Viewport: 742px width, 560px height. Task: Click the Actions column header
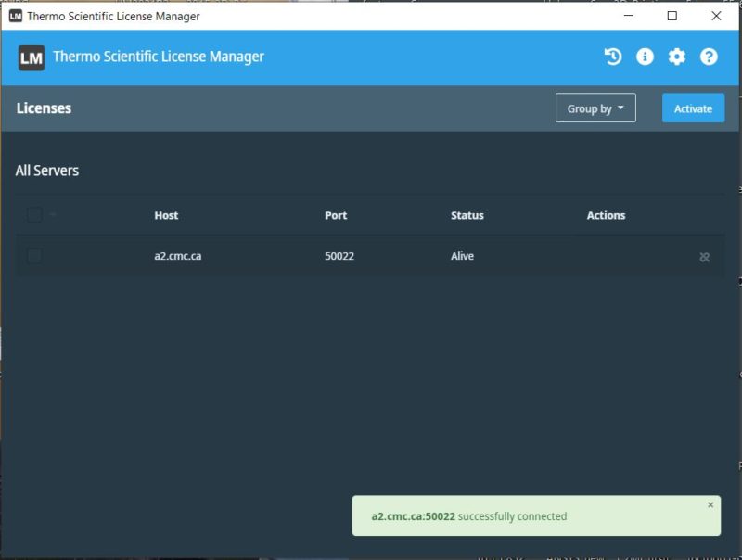(x=606, y=215)
